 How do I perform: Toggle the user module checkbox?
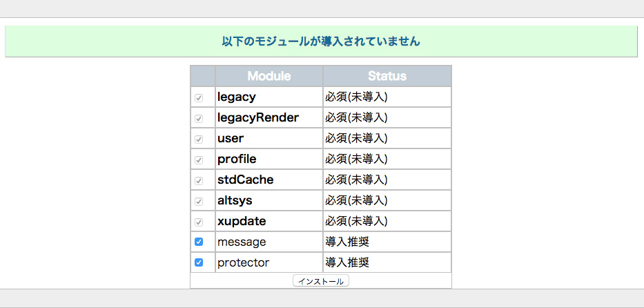(x=199, y=139)
